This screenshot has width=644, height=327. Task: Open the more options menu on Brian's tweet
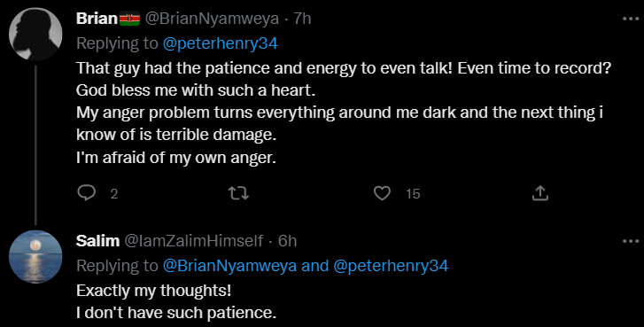[631, 19]
